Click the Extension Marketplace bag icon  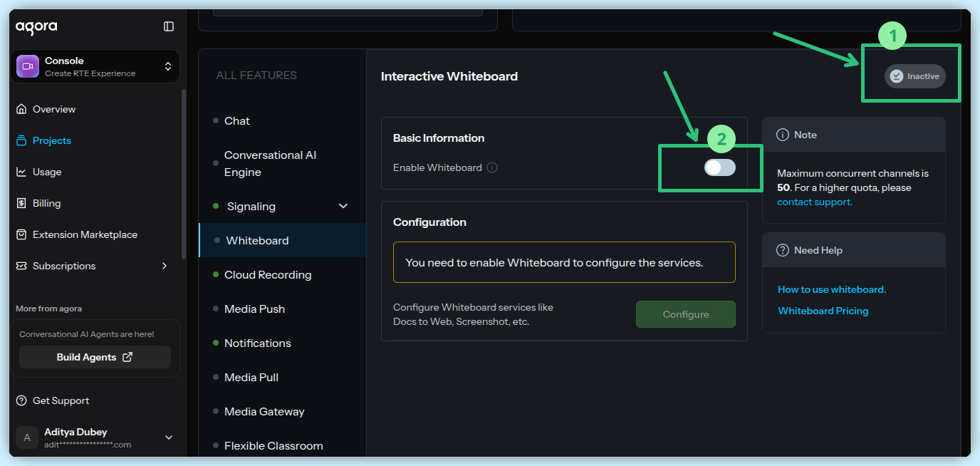tap(21, 234)
